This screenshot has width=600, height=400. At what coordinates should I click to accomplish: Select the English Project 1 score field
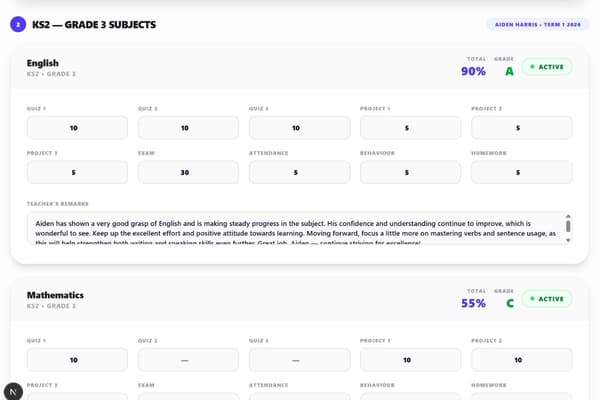pos(411,128)
